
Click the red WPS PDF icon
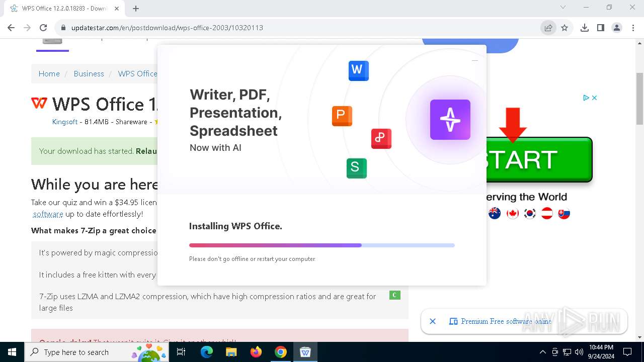381,138
